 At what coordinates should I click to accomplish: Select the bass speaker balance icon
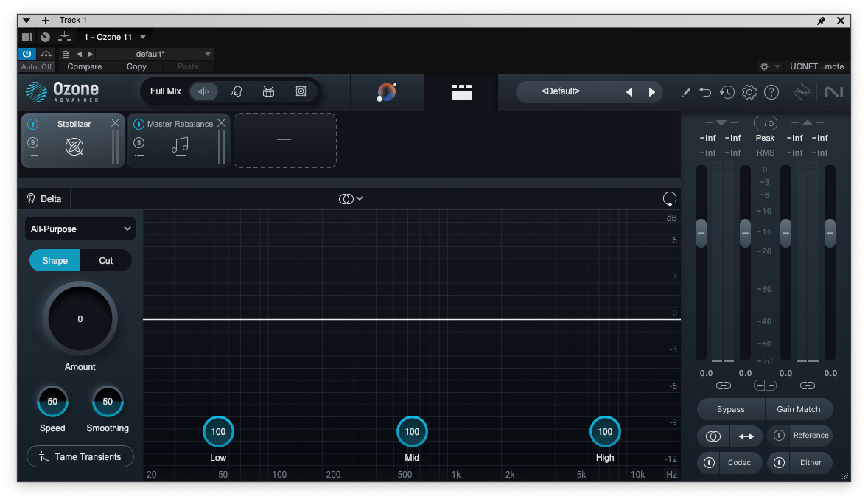click(x=301, y=91)
